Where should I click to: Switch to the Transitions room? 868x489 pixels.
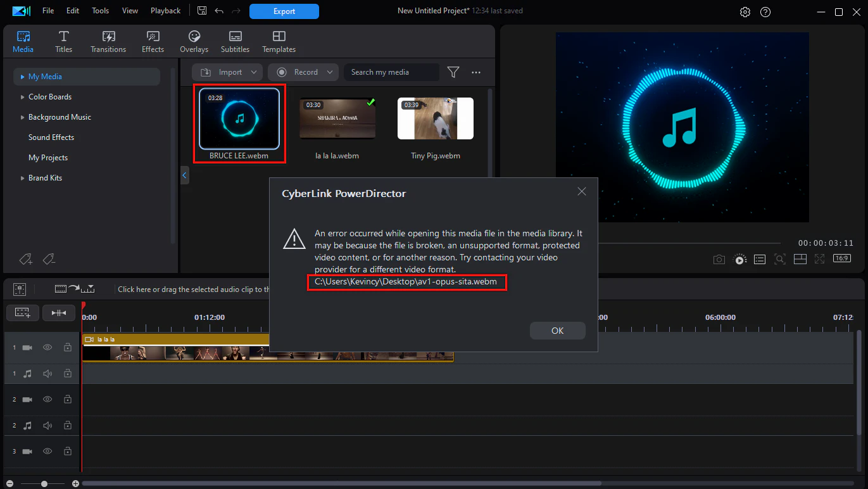coord(108,42)
